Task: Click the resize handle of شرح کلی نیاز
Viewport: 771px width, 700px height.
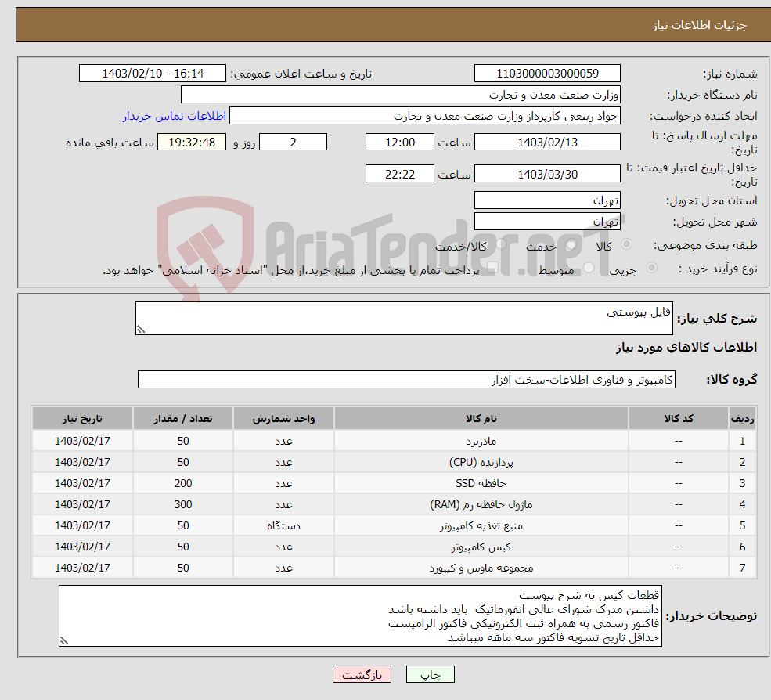Action: click(x=141, y=329)
